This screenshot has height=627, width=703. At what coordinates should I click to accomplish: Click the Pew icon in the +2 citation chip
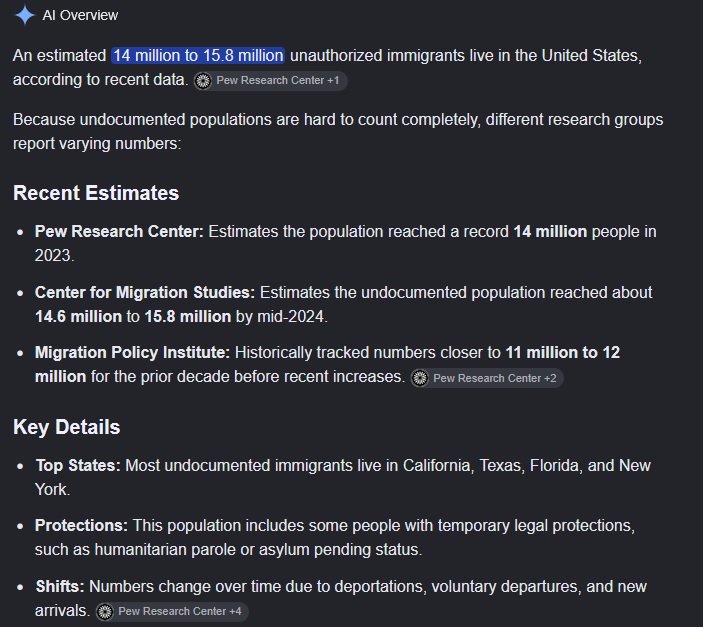420,378
